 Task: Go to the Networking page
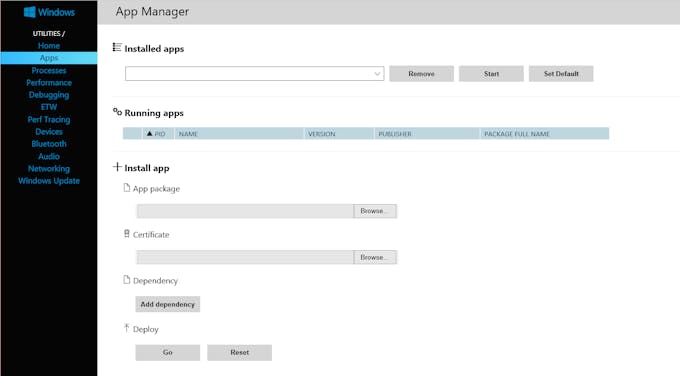(x=49, y=168)
